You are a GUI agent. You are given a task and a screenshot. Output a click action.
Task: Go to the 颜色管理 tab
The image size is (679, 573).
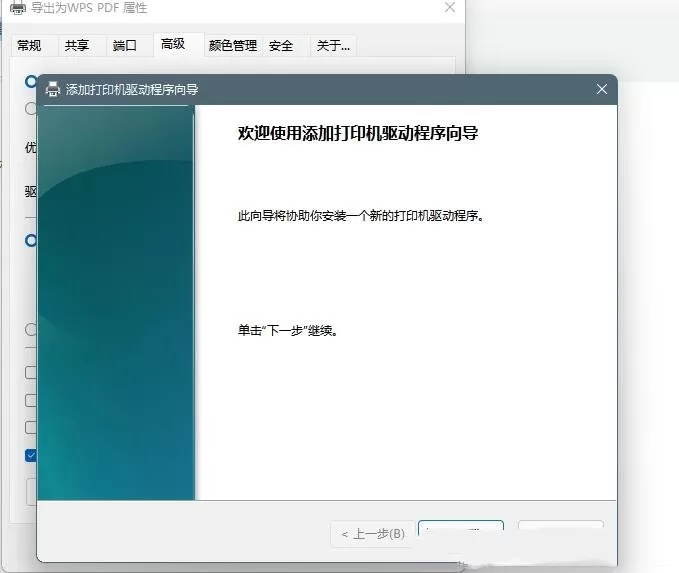[x=233, y=45]
